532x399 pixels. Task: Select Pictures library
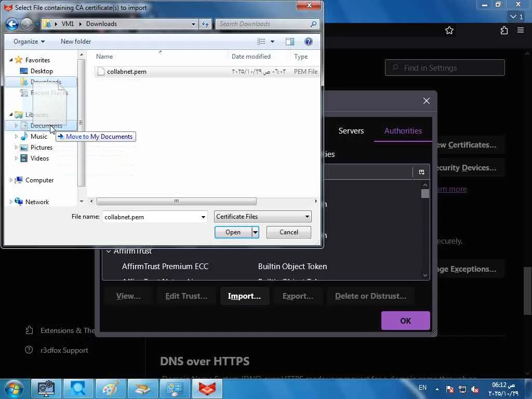pyautogui.click(x=42, y=147)
